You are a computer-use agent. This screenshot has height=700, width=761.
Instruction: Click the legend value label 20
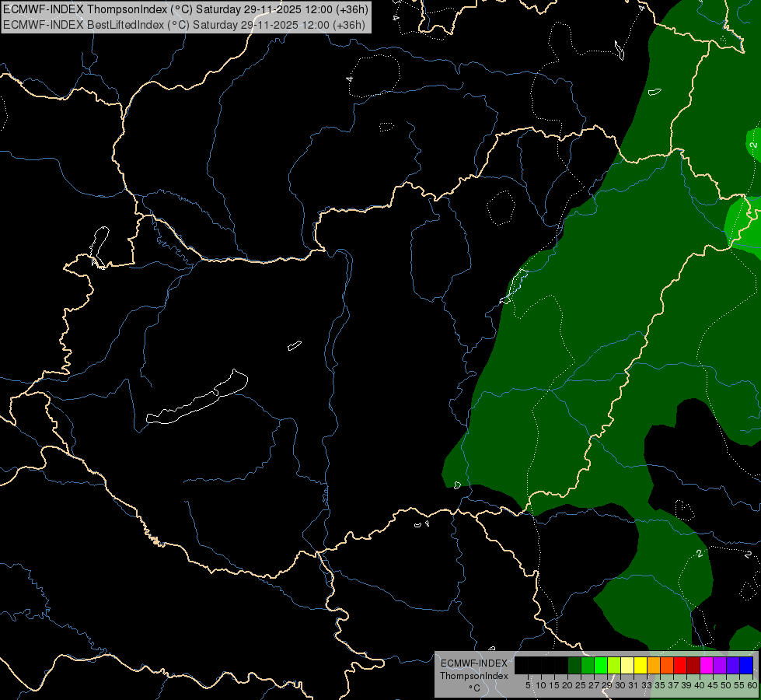tap(567, 685)
